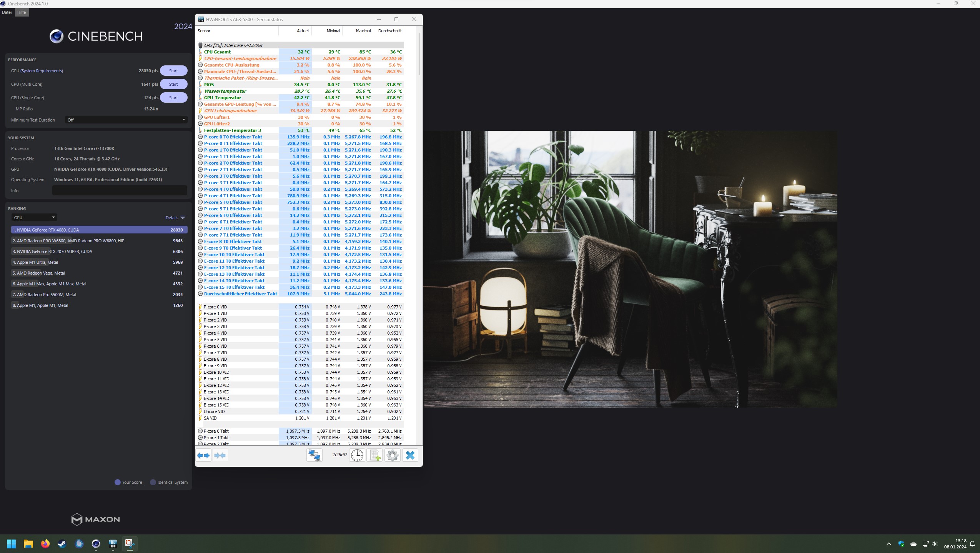This screenshot has width=980, height=553.
Task: Open the HWiNFO remote network monitoring icon
Action: [314, 455]
